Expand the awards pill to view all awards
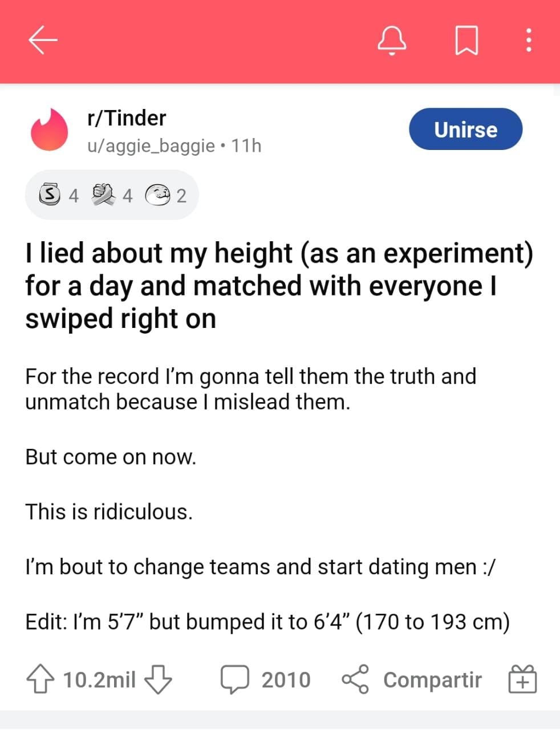Image resolution: width=560 pixels, height=730 pixels. 111,195
